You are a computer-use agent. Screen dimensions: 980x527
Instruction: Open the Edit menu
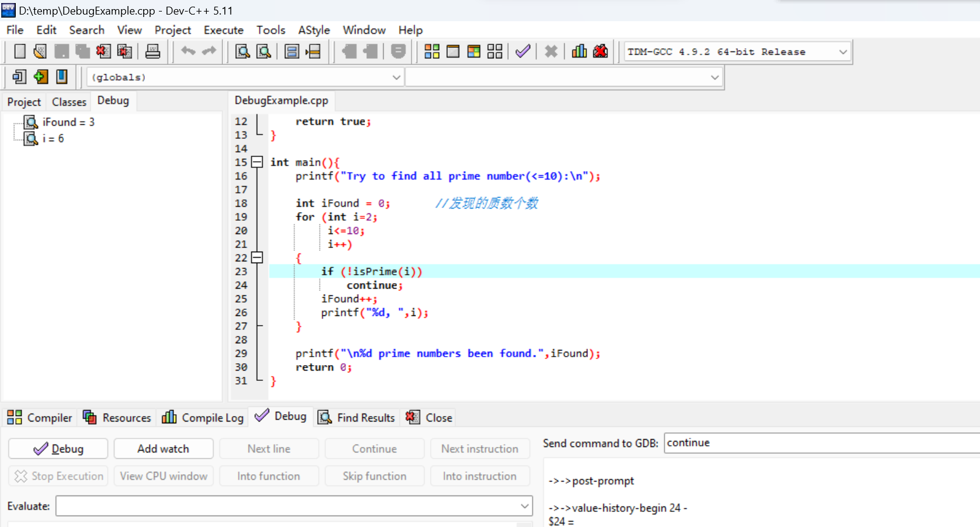[x=46, y=30]
